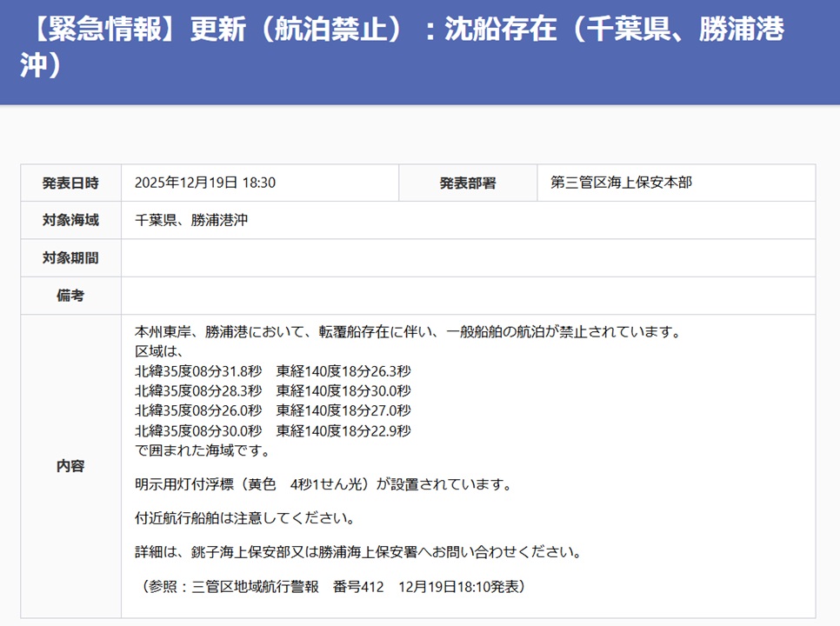Screen dimensions: 840x626
Task: Click the 内容 label cell
Action: 70,466
